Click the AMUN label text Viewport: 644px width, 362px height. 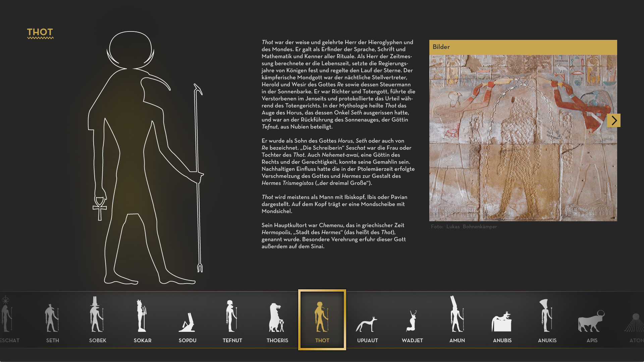(457, 341)
